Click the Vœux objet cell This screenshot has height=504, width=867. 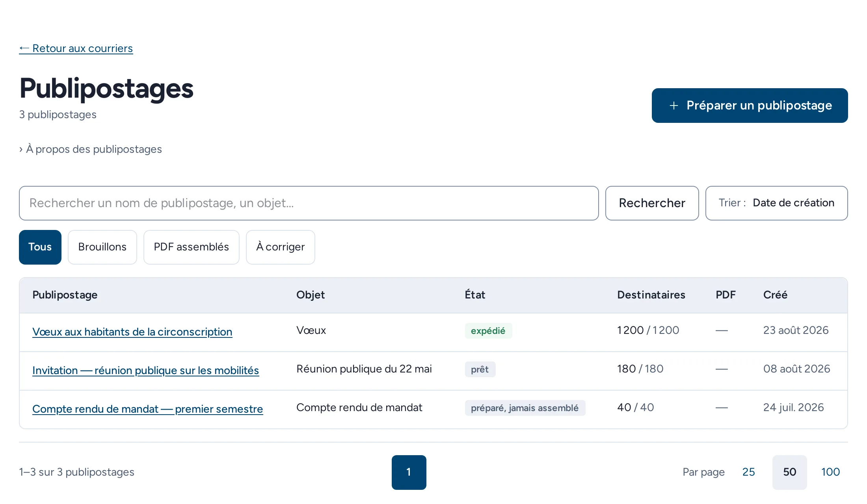click(311, 330)
